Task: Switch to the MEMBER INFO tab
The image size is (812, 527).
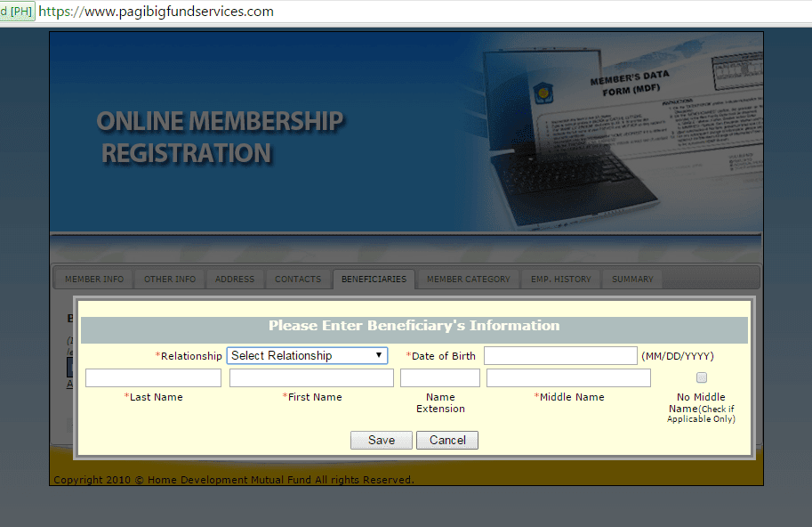Action: (x=92, y=279)
